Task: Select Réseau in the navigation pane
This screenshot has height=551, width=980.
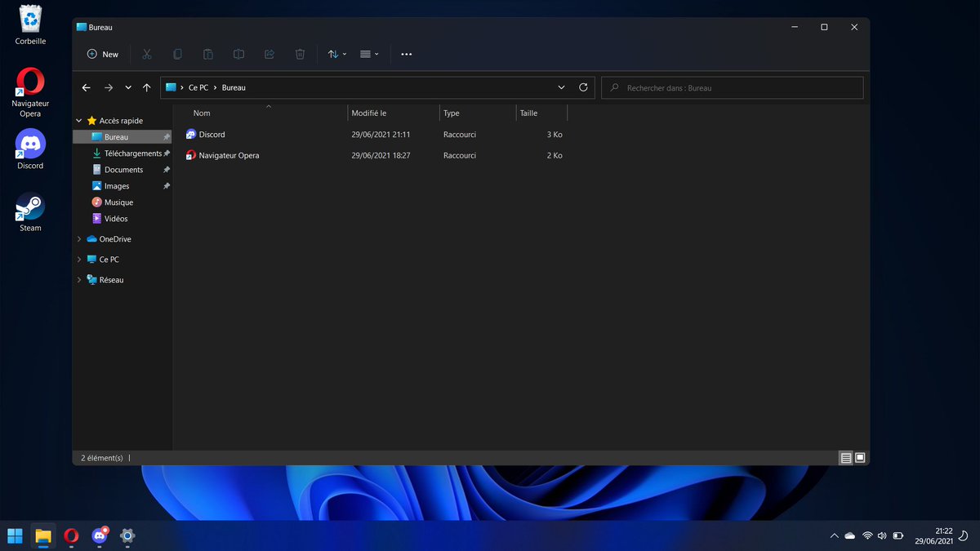Action: click(x=111, y=280)
